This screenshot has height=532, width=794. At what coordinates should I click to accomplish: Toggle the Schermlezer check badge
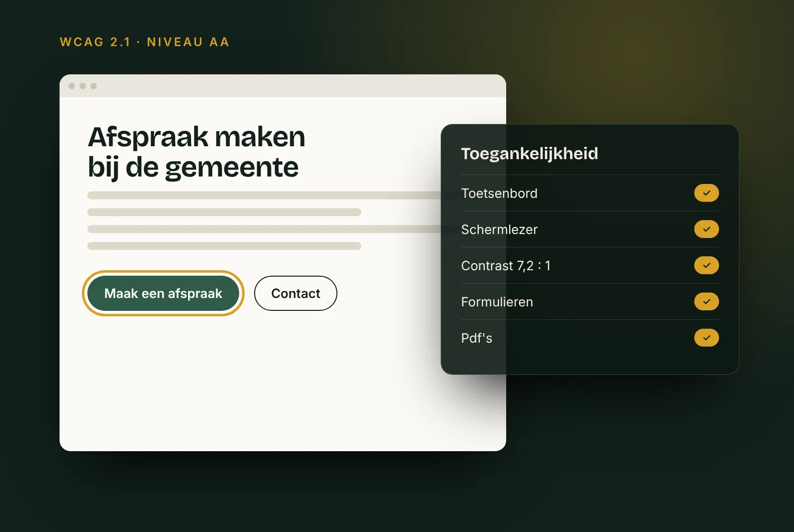click(x=706, y=229)
